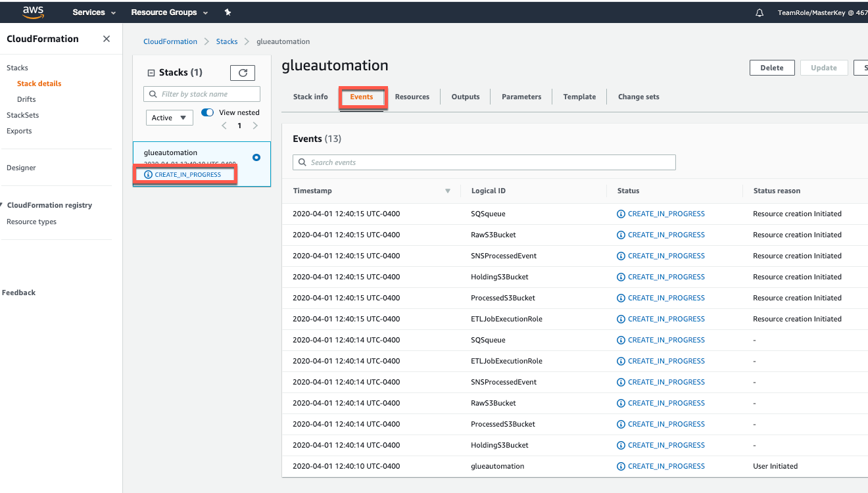The image size is (868, 493).
Task: Click sort arrow in Timestamp column
Action: click(448, 191)
